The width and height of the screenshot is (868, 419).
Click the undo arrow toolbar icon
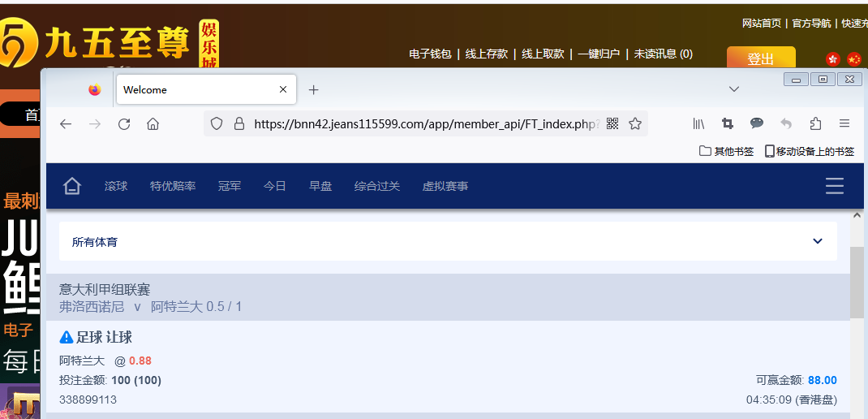click(x=786, y=123)
